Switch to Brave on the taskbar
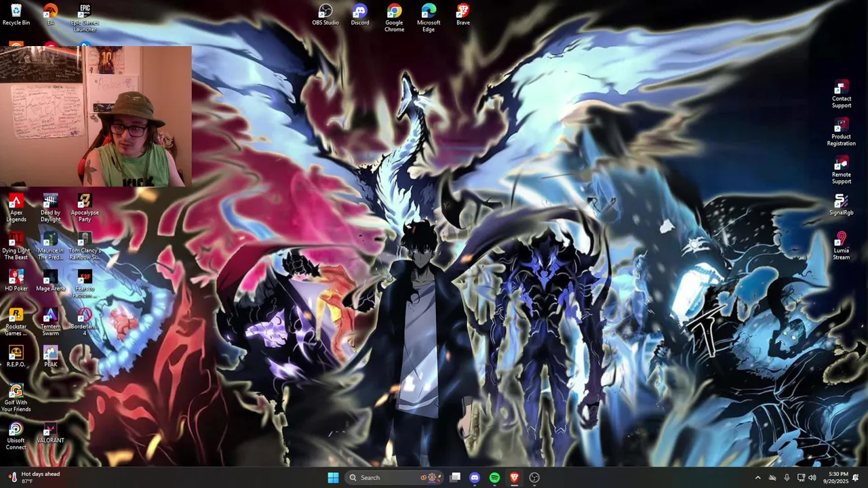 tap(515, 478)
